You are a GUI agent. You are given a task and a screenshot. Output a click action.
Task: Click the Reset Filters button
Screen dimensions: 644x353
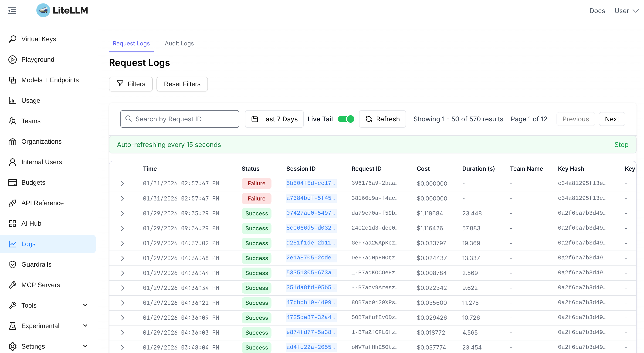tap(182, 84)
